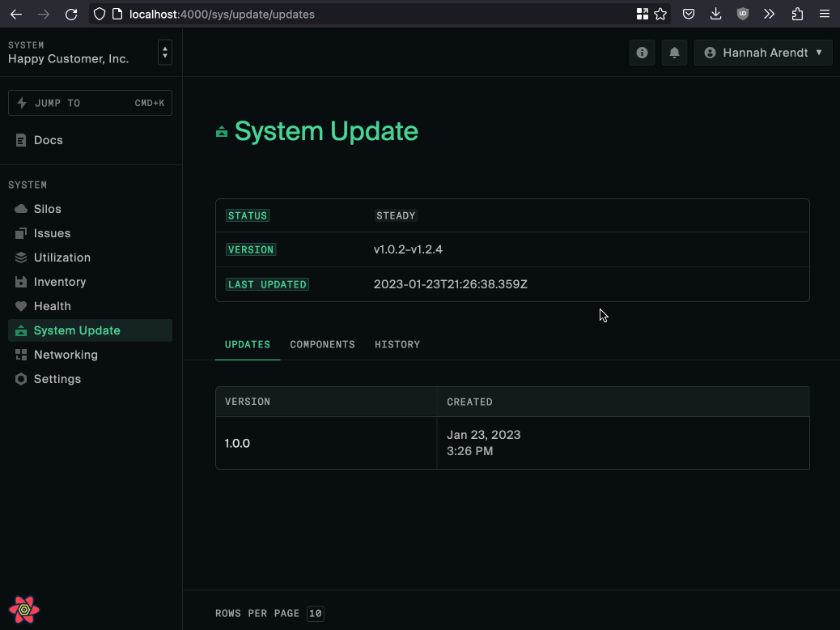Go to the Networking page
The image size is (840, 630).
[90, 355]
